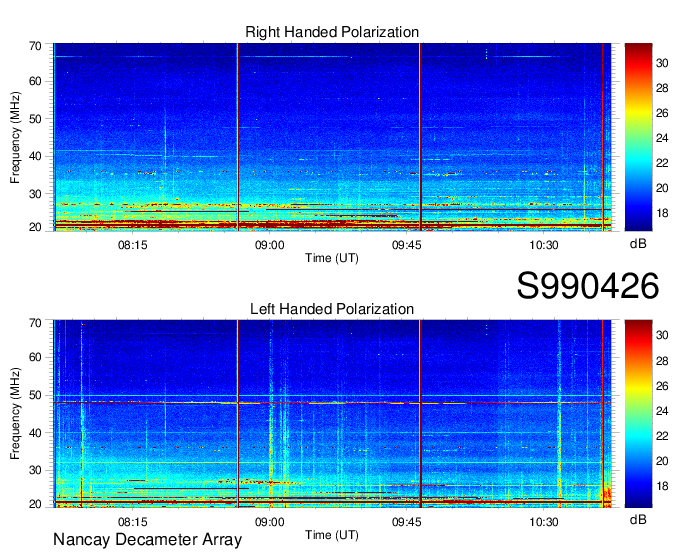Click the 70 frequency tick on top plot
680x552 pixels.
(x=35, y=46)
